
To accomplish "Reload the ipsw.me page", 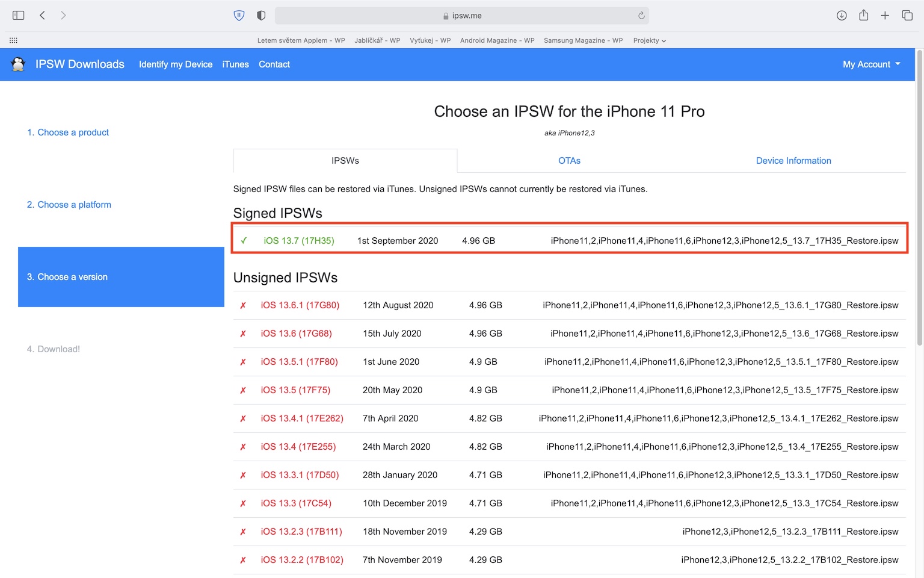I will pos(641,16).
